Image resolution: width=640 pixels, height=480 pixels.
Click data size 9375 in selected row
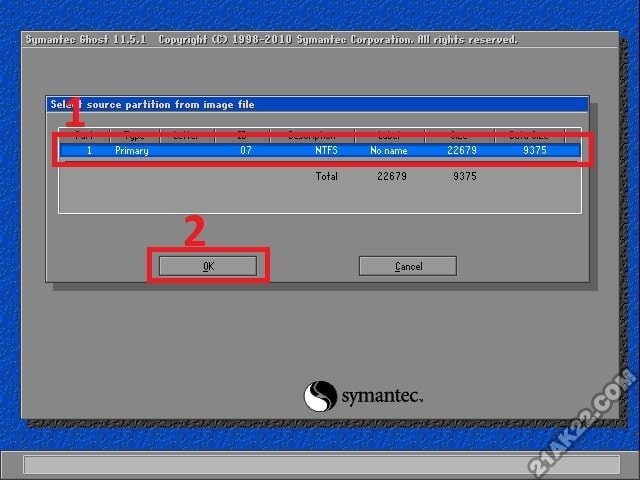(x=535, y=150)
